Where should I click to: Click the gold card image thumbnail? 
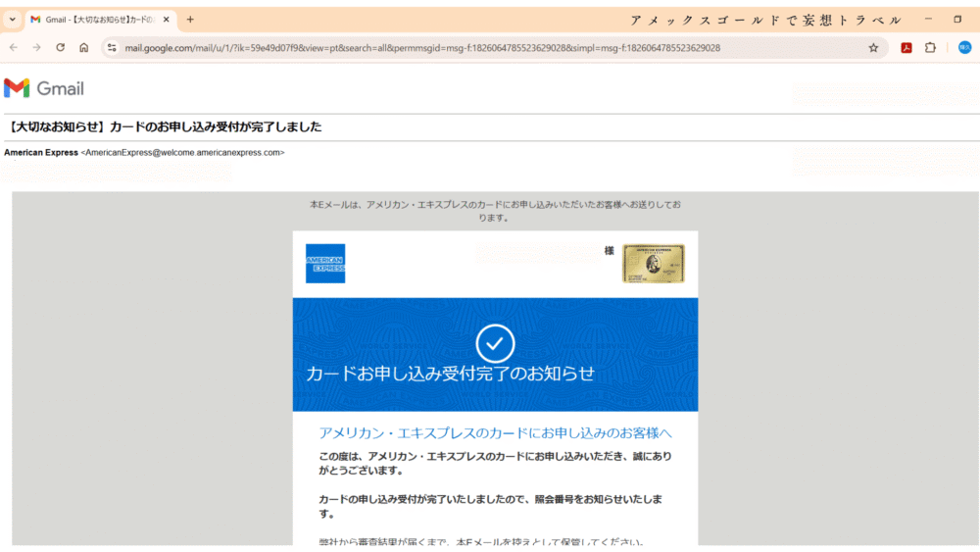653,263
